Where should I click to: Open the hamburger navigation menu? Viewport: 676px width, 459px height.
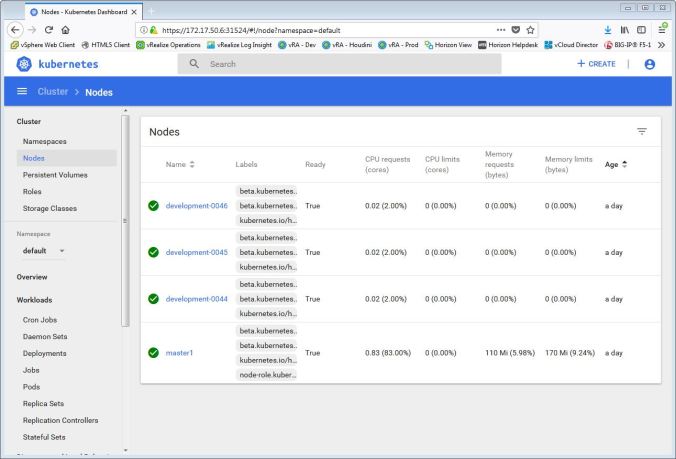(19, 92)
